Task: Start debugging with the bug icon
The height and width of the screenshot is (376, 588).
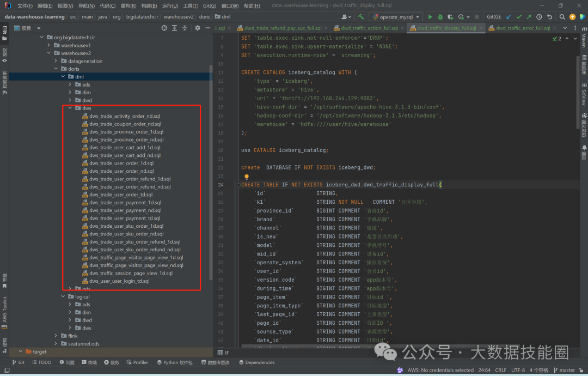Action: tap(440, 17)
